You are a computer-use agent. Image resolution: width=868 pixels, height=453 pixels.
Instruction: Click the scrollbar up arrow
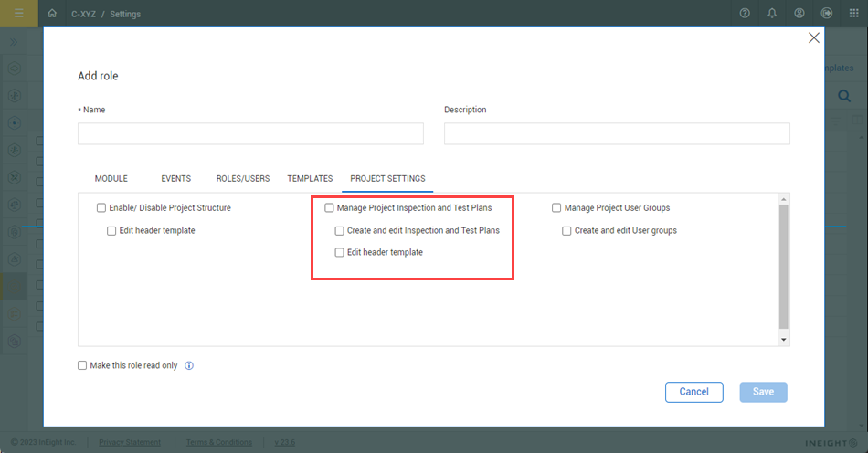click(x=783, y=199)
